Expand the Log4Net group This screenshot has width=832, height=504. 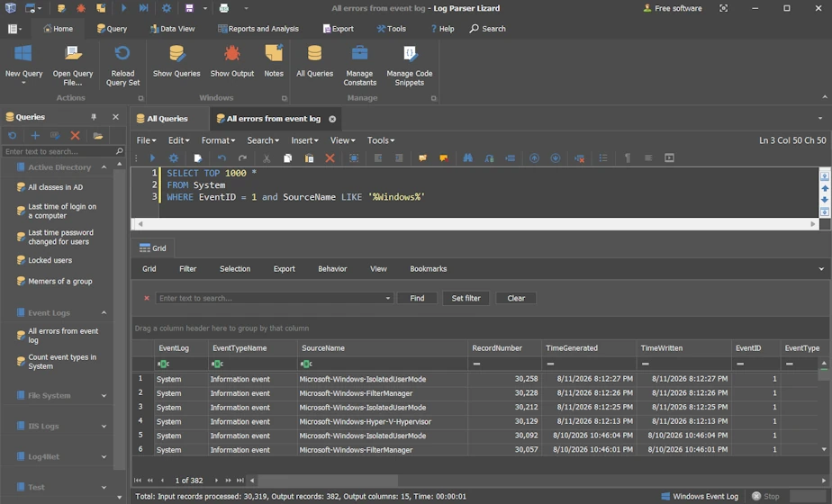[104, 457]
